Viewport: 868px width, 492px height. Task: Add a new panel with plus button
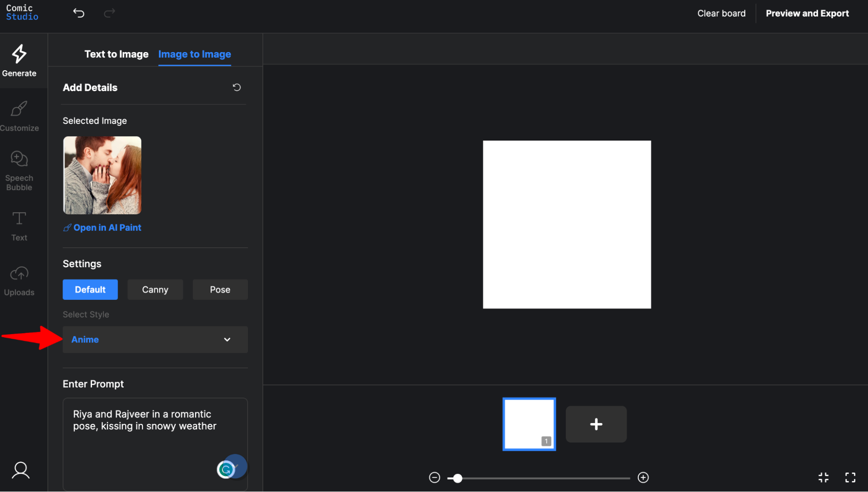coord(596,424)
